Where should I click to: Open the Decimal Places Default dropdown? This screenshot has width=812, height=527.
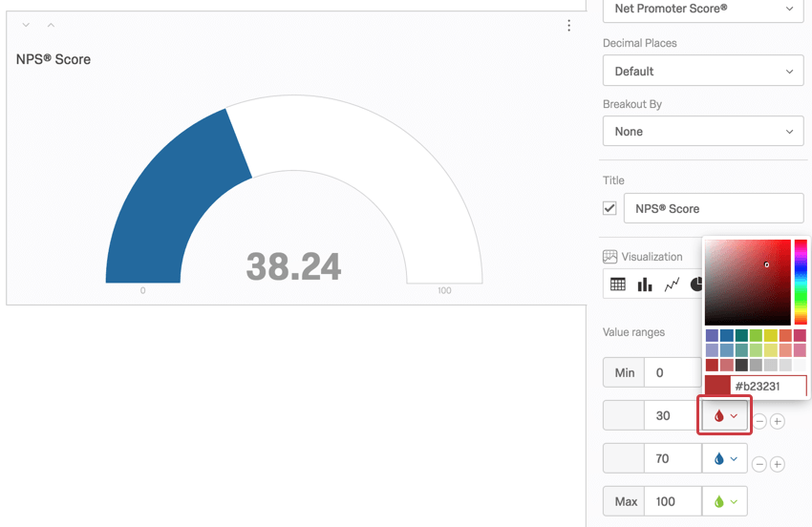pos(703,71)
